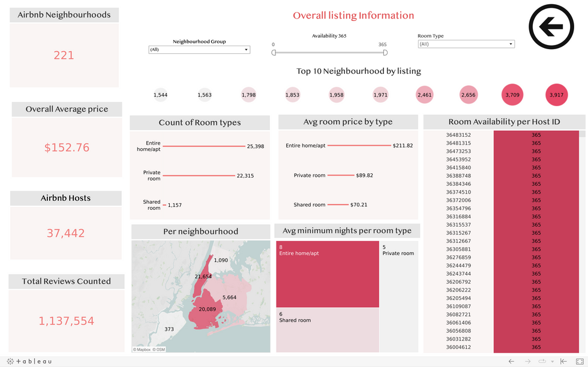Click the Replay animation icon in the footer
This screenshot has width=588, height=367.
point(542,362)
